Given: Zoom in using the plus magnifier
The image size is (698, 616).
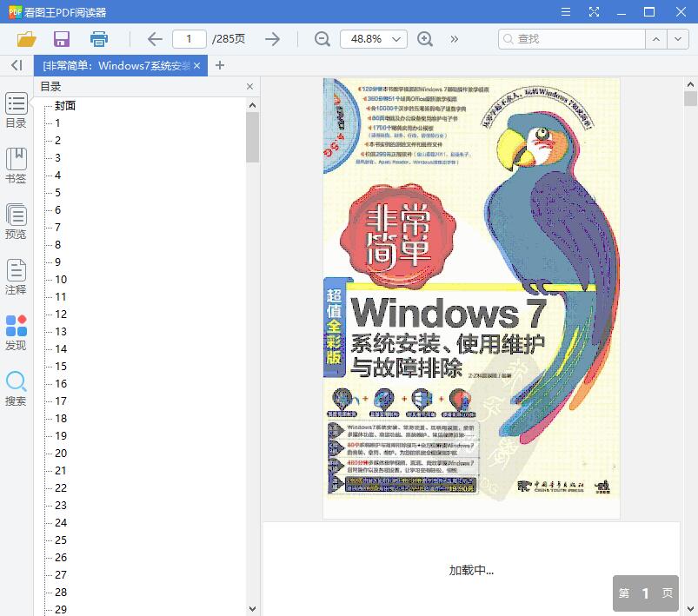Looking at the screenshot, I should [425, 39].
